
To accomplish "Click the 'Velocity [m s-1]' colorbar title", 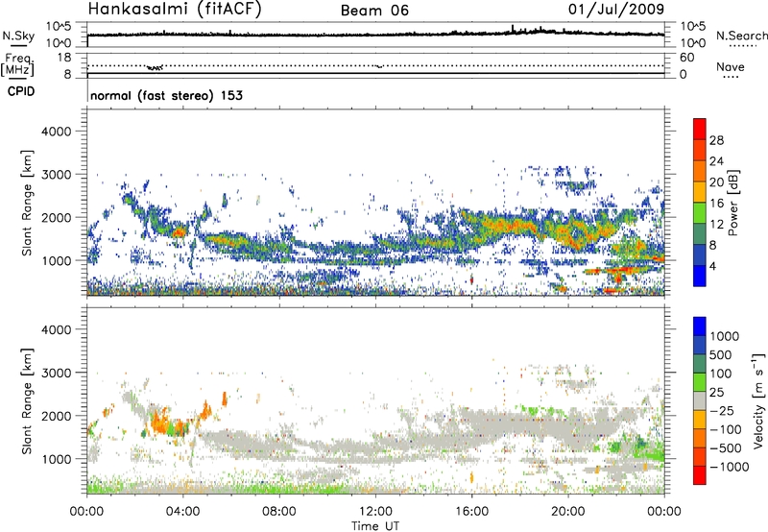I will pyautogui.click(x=758, y=400).
